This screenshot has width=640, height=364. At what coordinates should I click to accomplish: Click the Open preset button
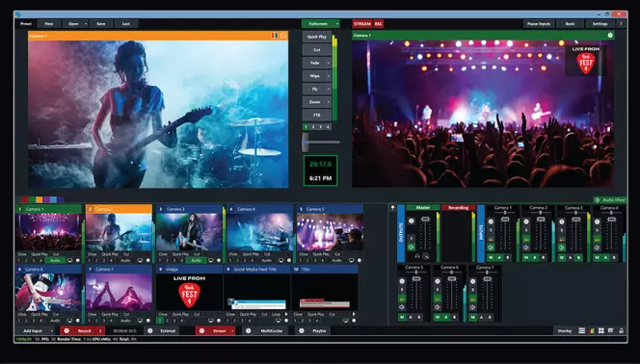point(73,24)
